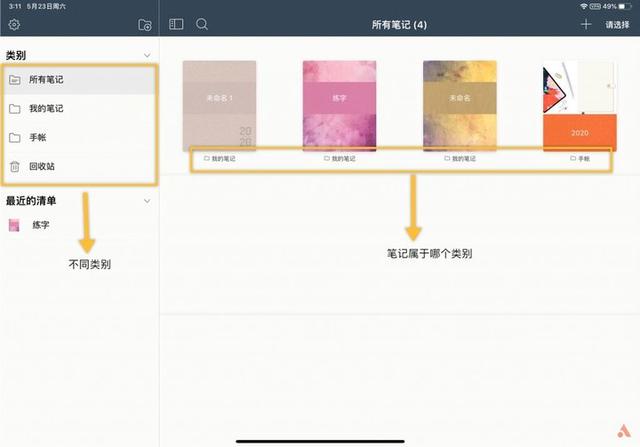Click the 手帐 folder icon in sidebar
This screenshot has width=640, height=447.
point(15,138)
